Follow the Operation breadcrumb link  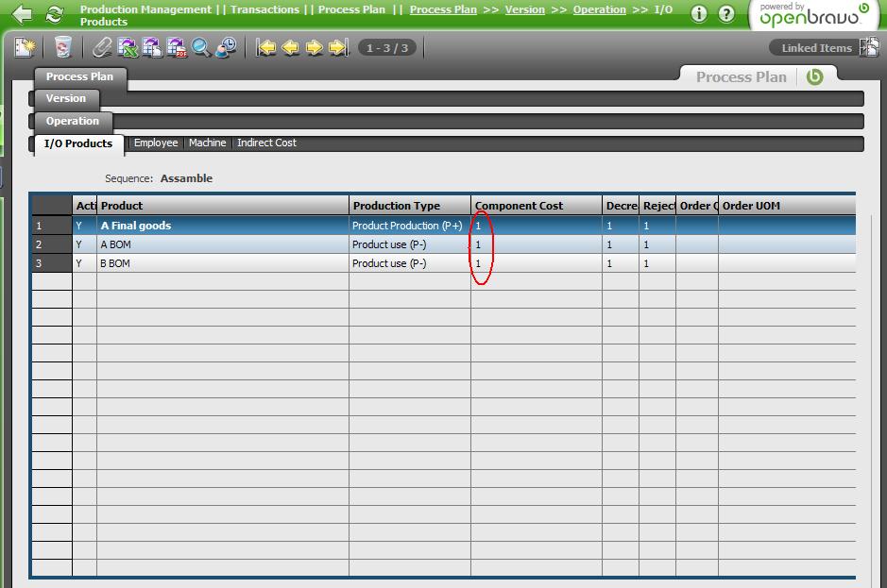600,9
